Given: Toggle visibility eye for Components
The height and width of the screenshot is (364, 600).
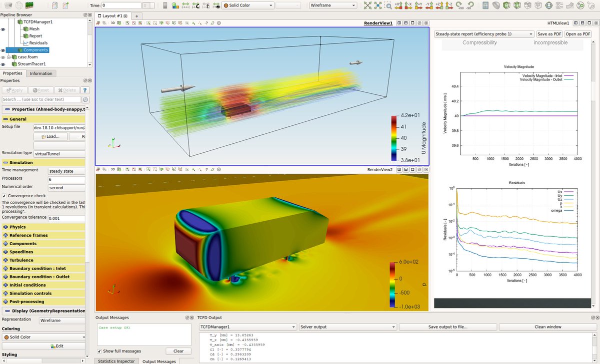Looking at the screenshot, I should click(3, 50).
